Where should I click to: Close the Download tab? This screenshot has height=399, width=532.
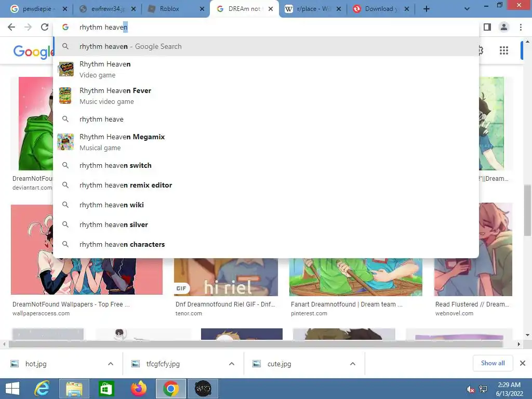tap(407, 9)
